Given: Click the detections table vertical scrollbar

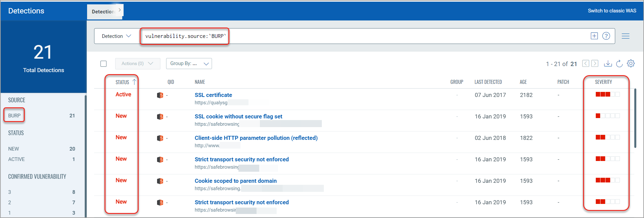Looking at the screenshot, I should tap(635, 118).
